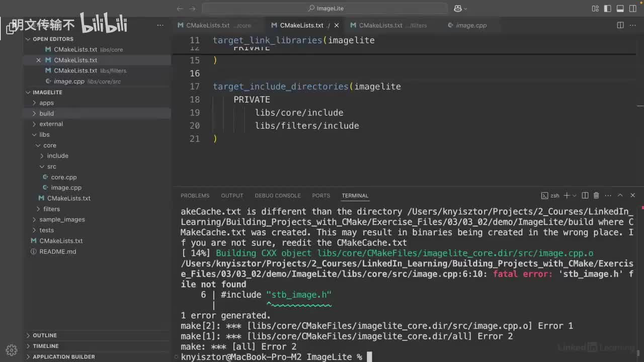The height and width of the screenshot is (362, 644).
Task: Open the Manage gear in the activity bar
Action: coord(12,350)
